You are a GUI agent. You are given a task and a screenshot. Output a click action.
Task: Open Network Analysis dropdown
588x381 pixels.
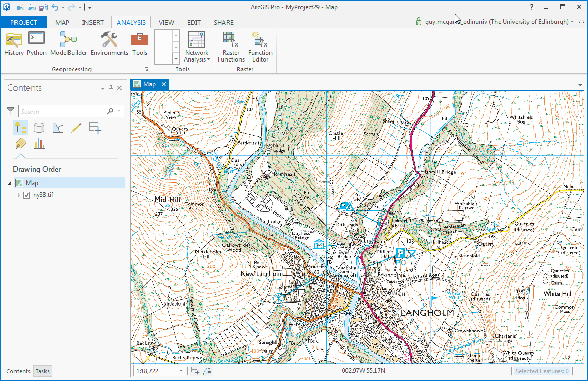click(197, 47)
